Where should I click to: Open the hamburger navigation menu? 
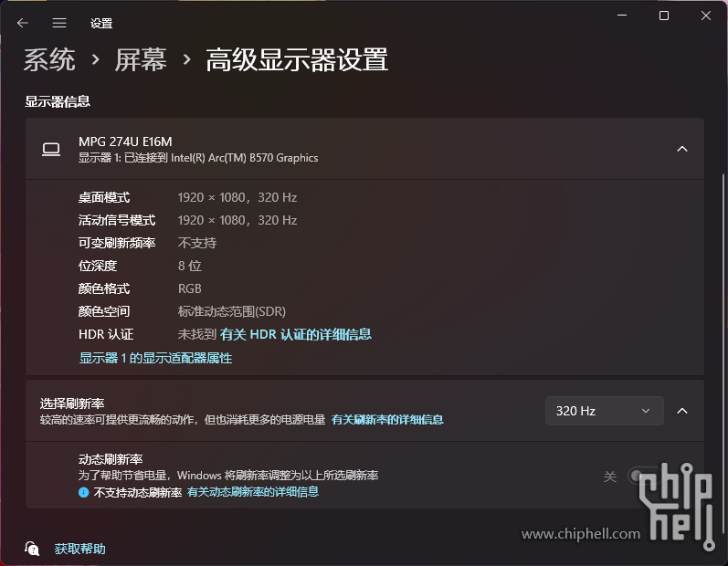59,23
